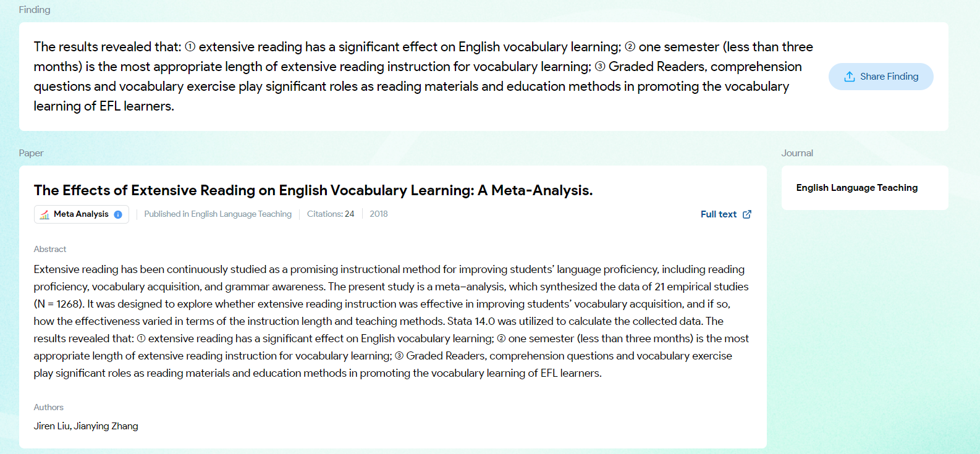980x454 pixels.
Task: Select author Jianying Zhang
Action: 106,426
